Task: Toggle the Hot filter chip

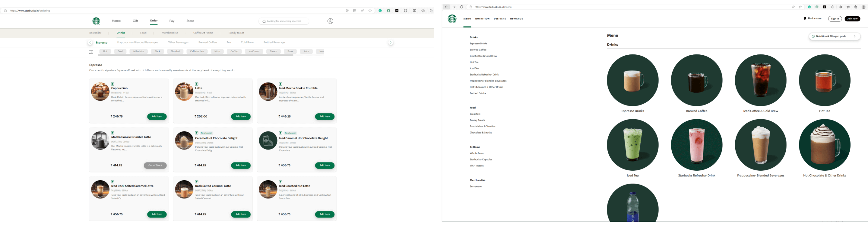Action: click(x=105, y=51)
